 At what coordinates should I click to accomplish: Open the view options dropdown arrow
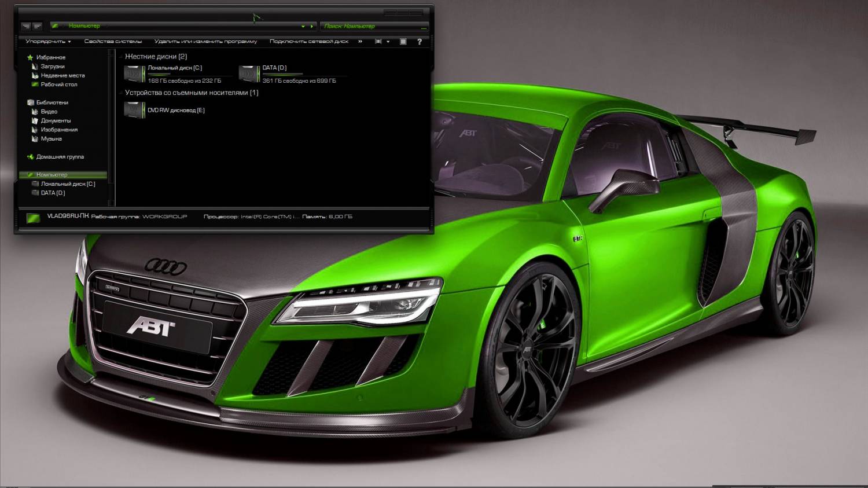click(x=388, y=42)
